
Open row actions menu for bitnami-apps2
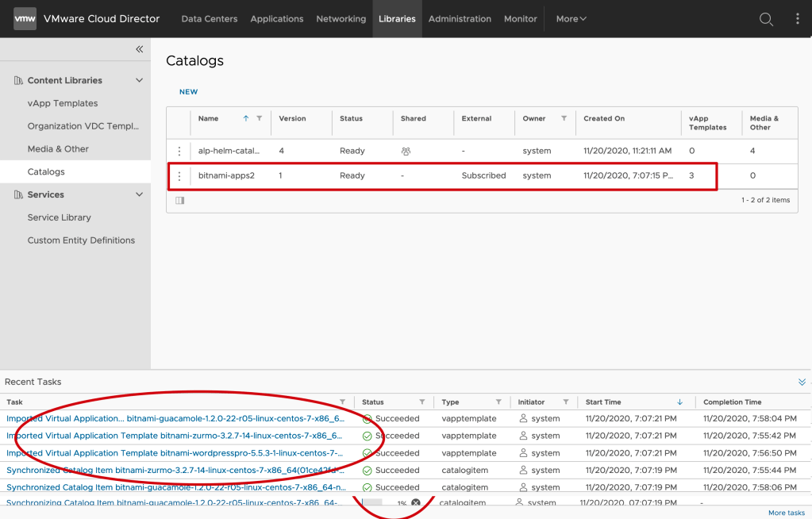[179, 175]
